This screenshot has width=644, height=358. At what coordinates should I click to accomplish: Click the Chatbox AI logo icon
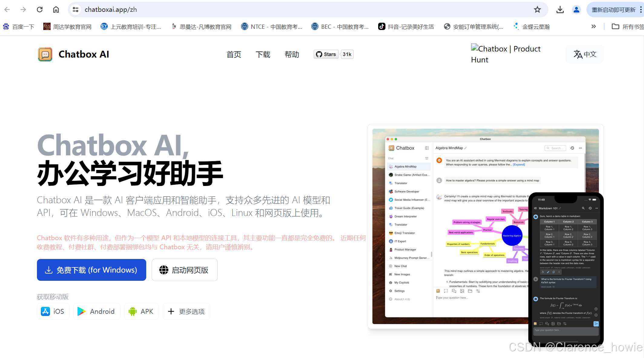(45, 54)
